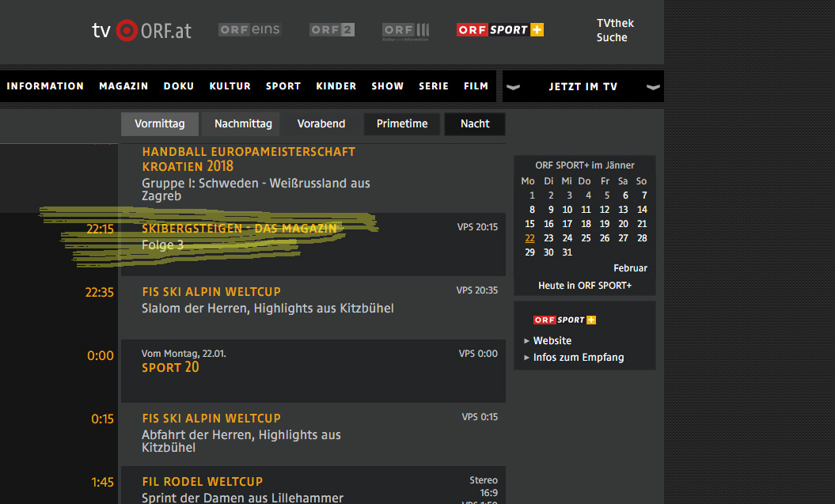Open the DOKU menu
835x504 pixels.
pyautogui.click(x=179, y=86)
